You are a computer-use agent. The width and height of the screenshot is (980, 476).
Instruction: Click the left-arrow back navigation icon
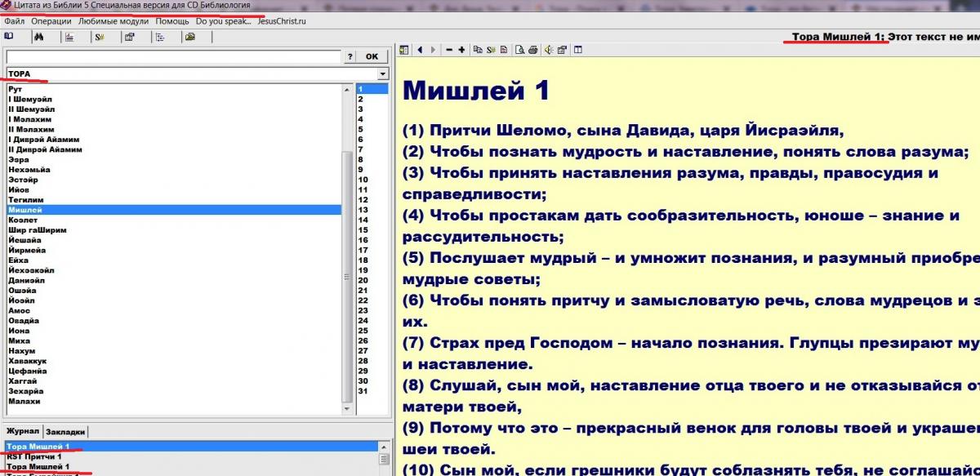(x=421, y=50)
